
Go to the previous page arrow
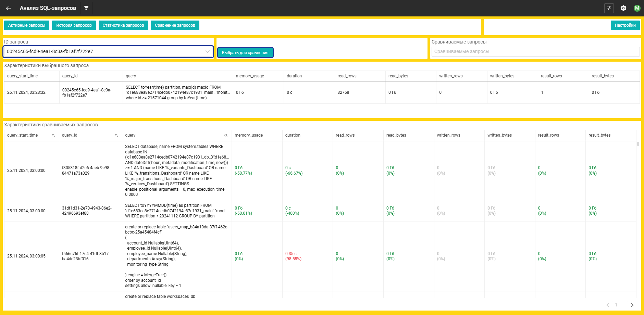point(608,305)
